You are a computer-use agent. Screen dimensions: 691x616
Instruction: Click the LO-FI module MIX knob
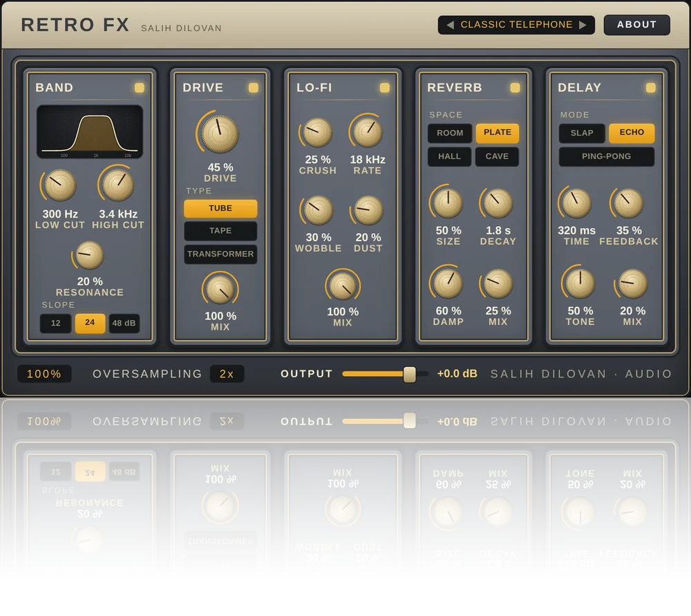[x=343, y=286]
